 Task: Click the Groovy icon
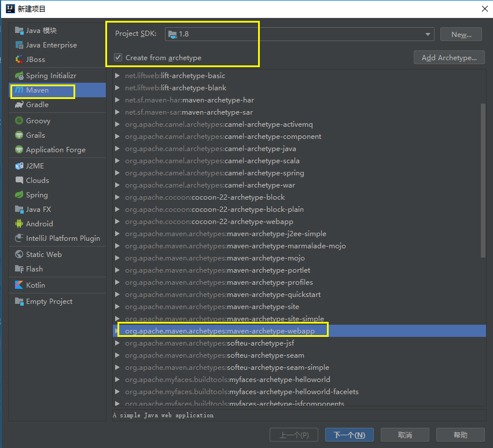point(19,121)
